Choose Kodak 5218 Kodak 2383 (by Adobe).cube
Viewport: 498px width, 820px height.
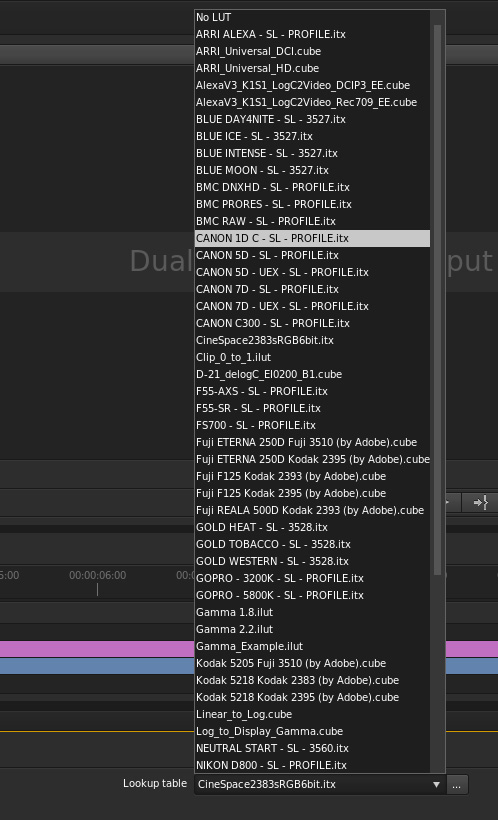tap(312, 680)
